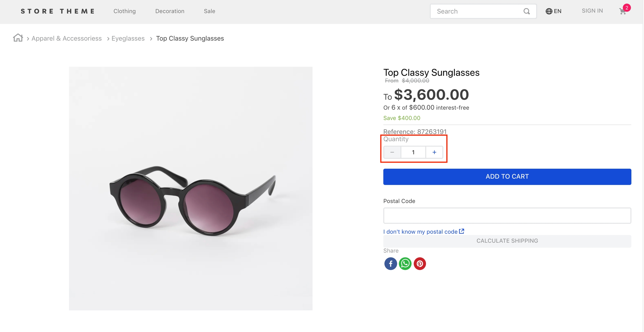Screen dimensions: 644x332
Task: Go to the Sale section
Action: point(209,11)
